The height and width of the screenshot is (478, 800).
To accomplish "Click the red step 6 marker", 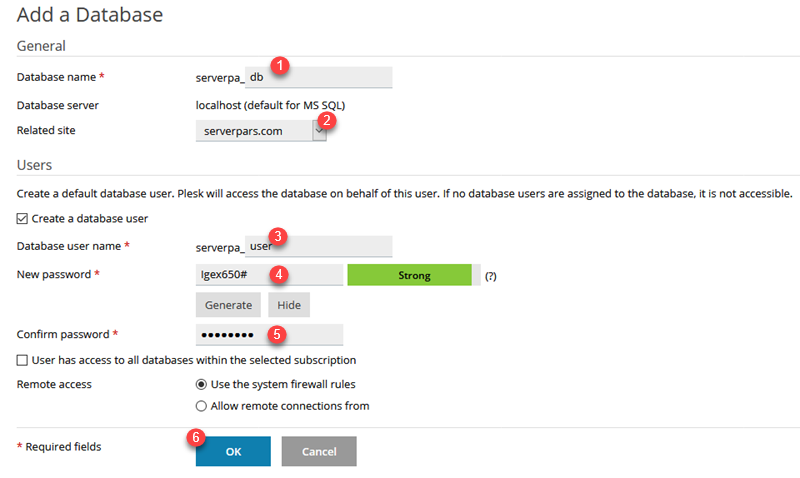I will point(195,437).
